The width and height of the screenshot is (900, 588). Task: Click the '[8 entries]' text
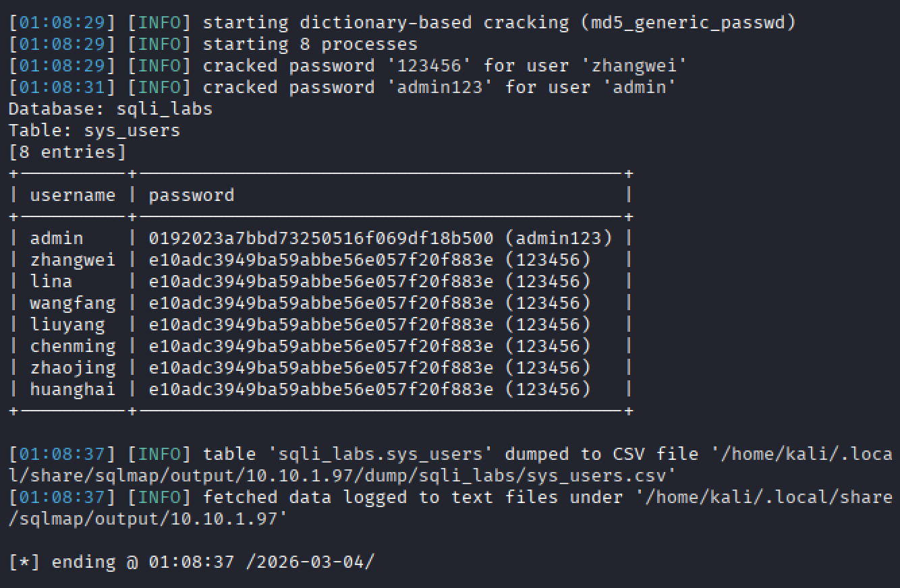67,152
